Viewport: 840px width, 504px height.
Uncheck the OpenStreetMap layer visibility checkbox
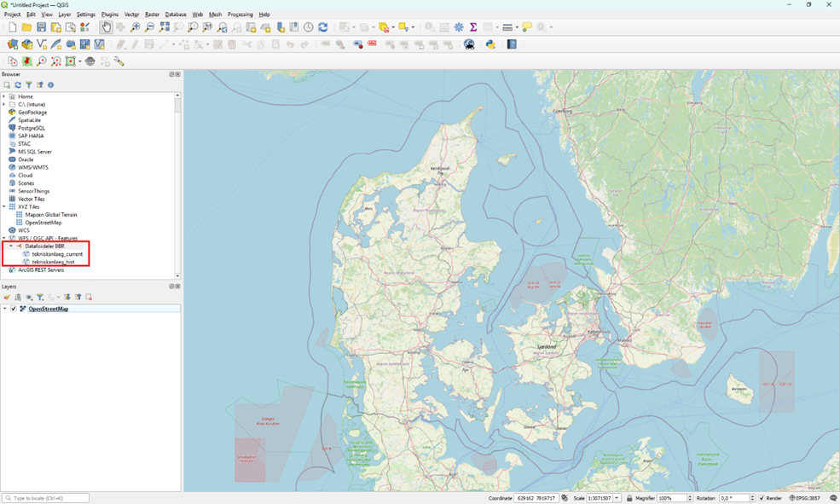click(14, 309)
